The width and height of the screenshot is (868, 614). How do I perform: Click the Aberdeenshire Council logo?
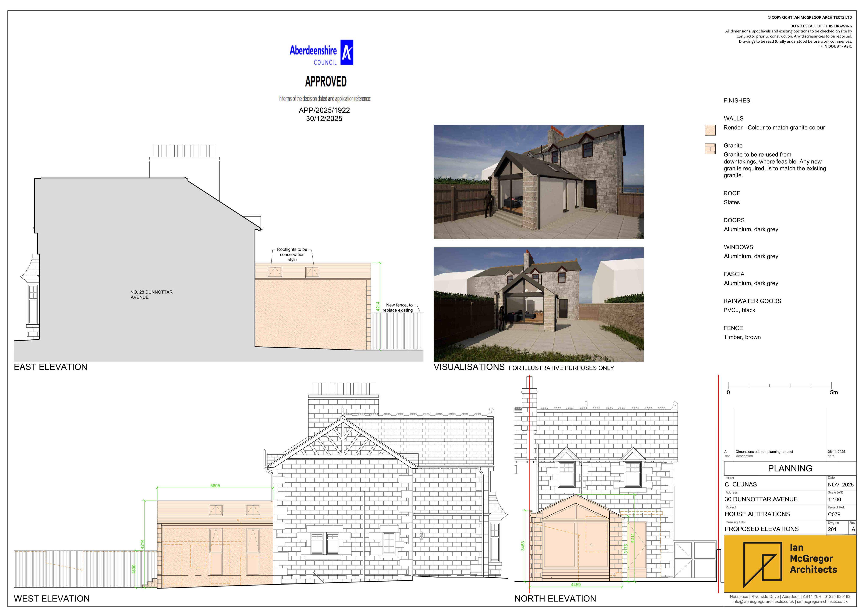(x=321, y=52)
